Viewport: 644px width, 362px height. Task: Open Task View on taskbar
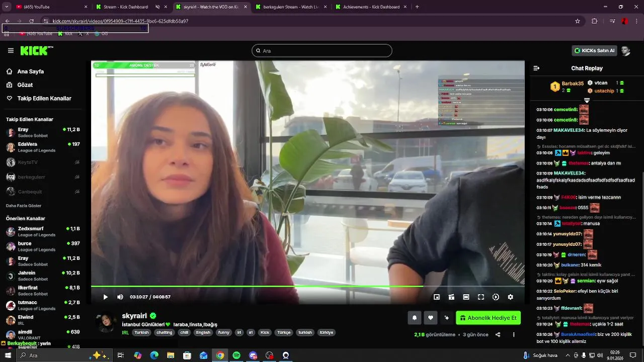pos(121,355)
